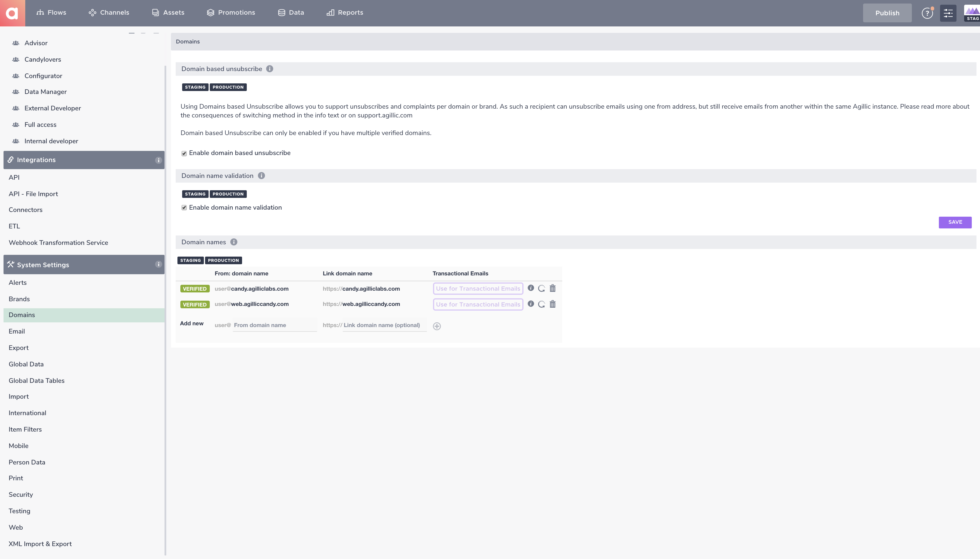Click the STAG environment badge icon
This screenshot has height=559, width=980.
(x=972, y=13)
